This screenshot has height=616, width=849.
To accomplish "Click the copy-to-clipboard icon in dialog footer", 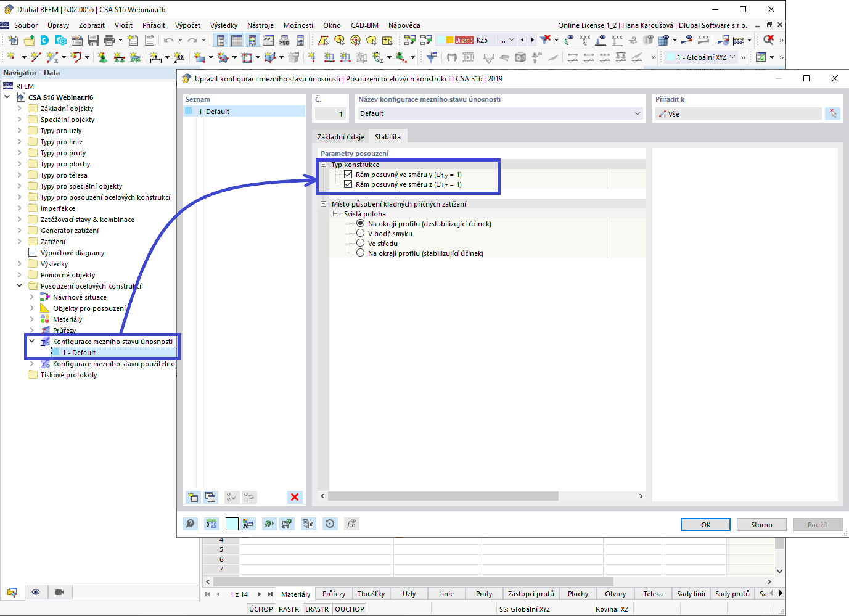I will click(309, 524).
